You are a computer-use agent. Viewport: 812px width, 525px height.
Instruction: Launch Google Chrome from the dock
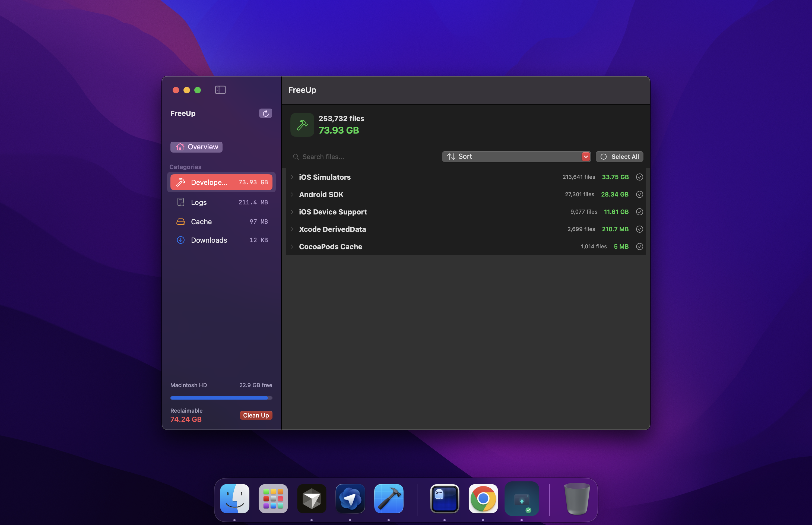[483, 498]
